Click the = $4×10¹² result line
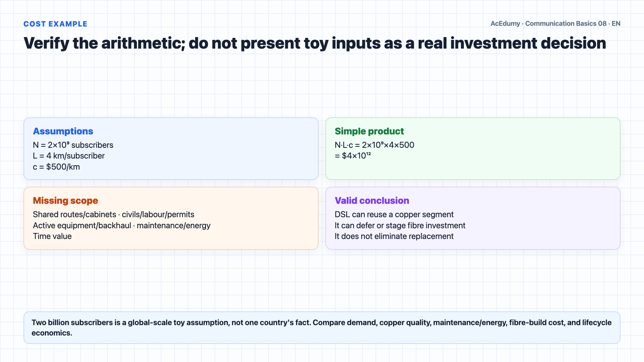This screenshot has height=362, width=644. 353,156
